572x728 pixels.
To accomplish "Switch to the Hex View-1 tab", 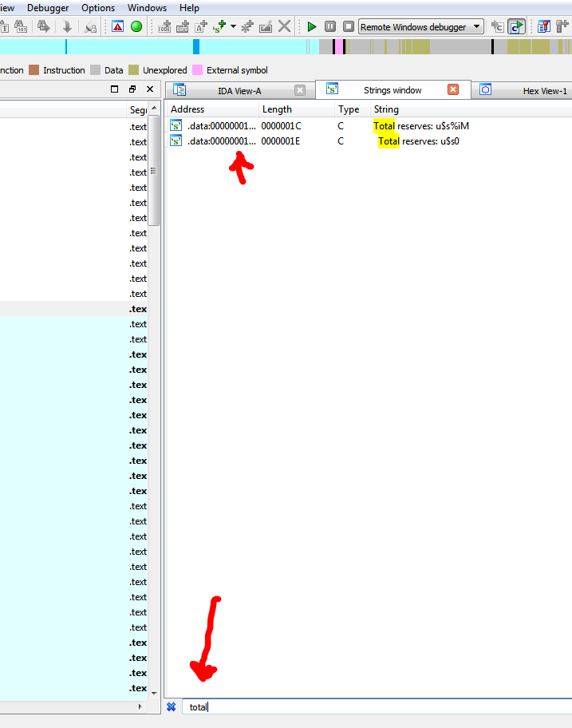I will [544, 91].
